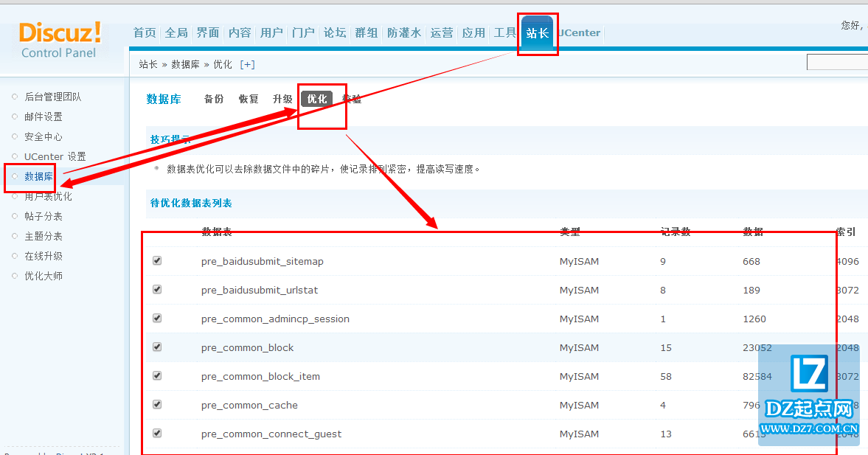Expand the [+] link in breadcrumb
The image size is (868, 455).
pyautogui.click(x=247, y=64)
